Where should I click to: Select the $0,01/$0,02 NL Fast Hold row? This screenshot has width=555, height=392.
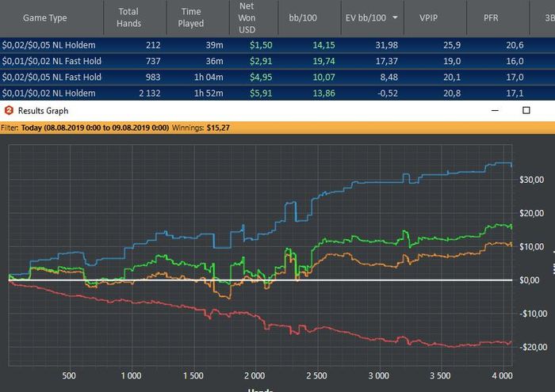tap(277, 61)
